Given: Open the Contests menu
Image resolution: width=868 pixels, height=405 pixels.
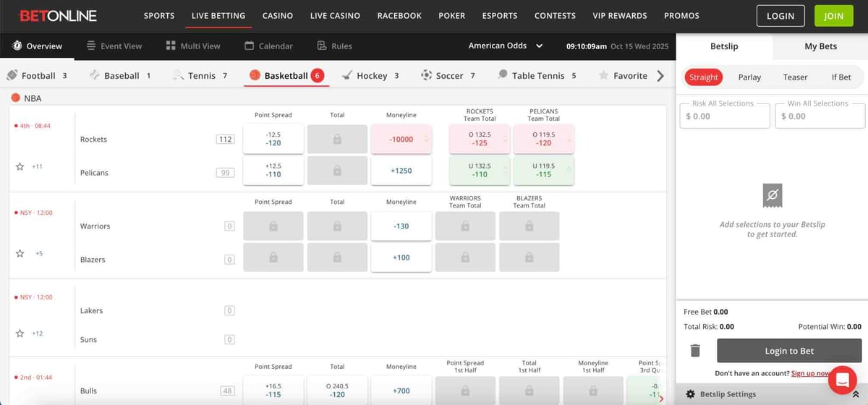Looking at the screenshot, I should coord(556,15).
